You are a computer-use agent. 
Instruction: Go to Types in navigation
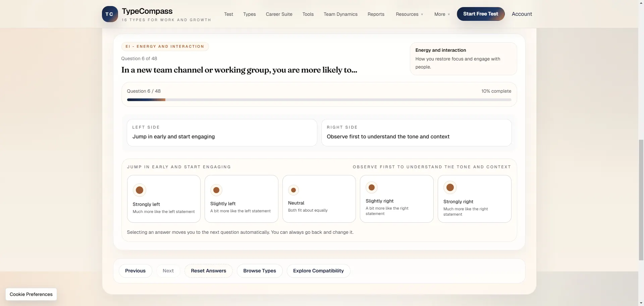pyautogui.click(x=249, y=14)
